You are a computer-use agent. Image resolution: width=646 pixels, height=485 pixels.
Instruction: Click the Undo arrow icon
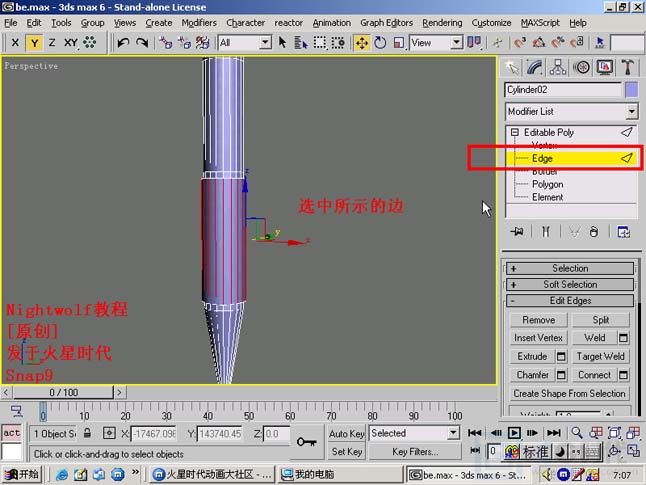tap(123, 42)
